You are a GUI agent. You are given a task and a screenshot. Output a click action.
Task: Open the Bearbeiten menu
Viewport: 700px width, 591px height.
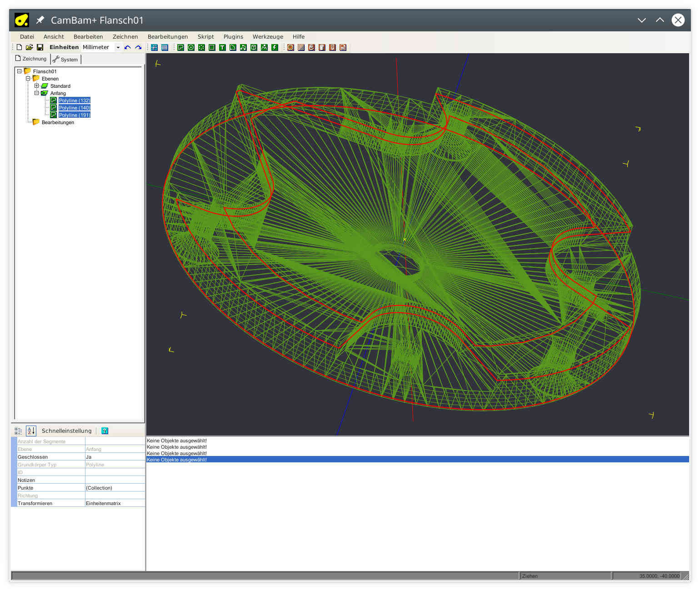pos(88,37)
